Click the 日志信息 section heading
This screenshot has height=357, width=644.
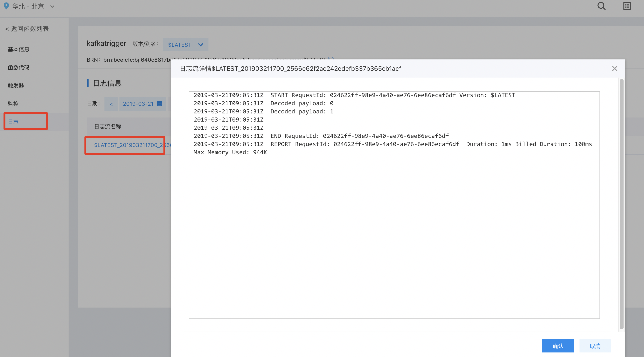pos(107,83)
